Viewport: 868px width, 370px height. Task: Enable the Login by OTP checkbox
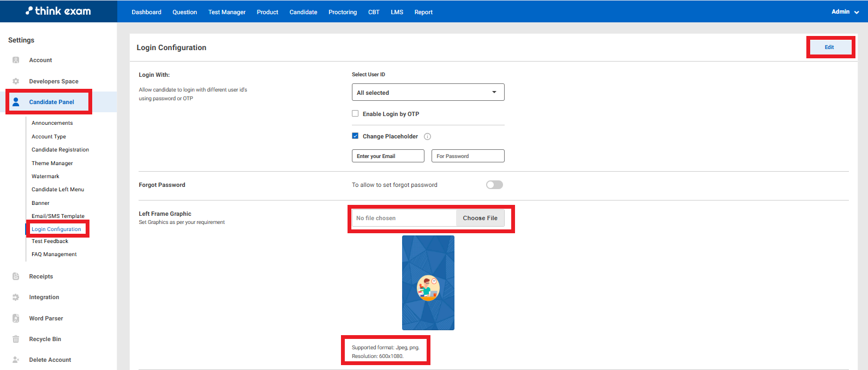355,114
